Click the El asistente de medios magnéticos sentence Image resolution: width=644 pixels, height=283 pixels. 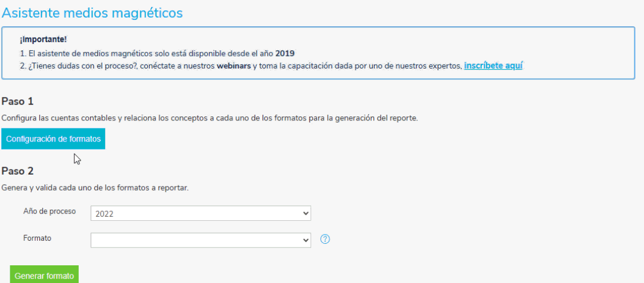coord(157,54)
